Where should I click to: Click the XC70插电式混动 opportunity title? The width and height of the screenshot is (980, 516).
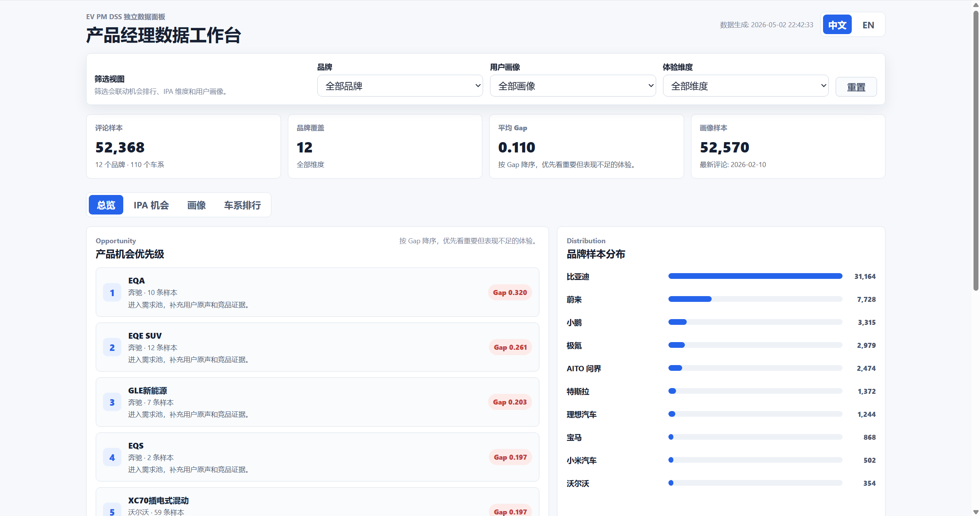pyautogui.click(x=158, y=501)
